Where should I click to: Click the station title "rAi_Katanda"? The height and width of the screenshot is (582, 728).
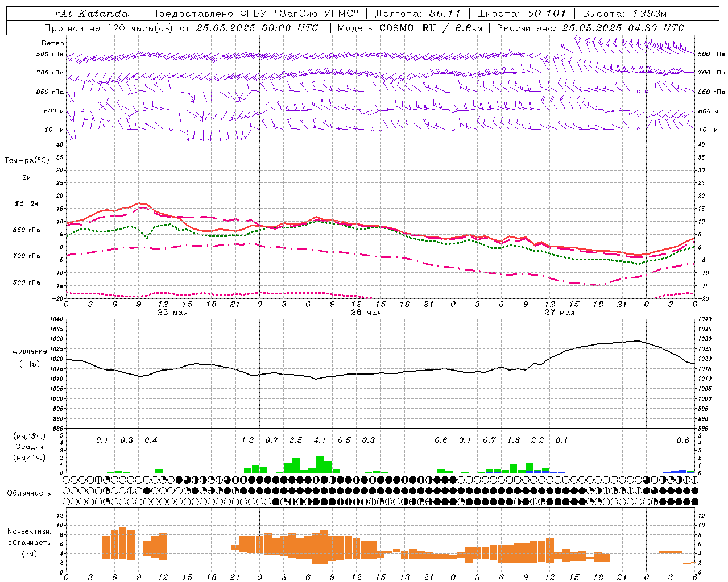92,14
